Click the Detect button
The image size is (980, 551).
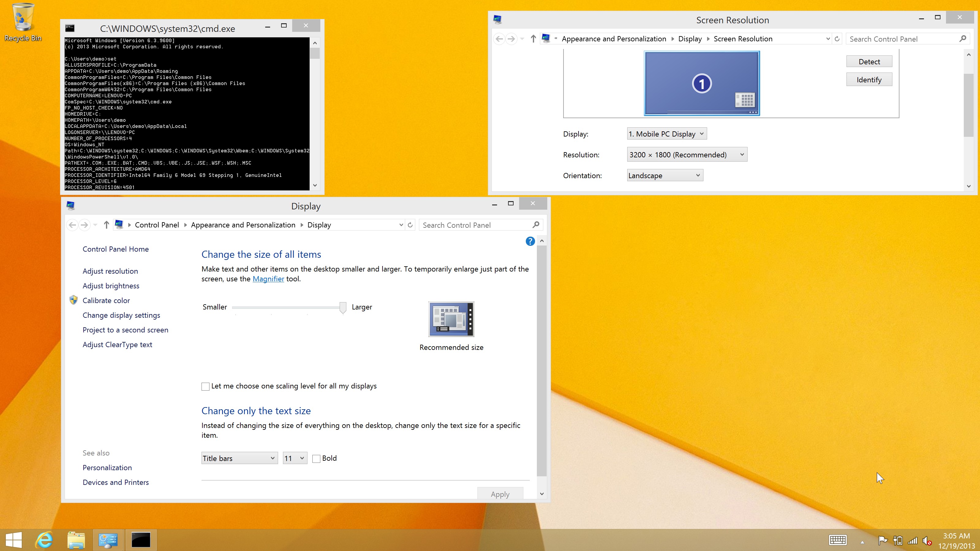pos(869,62)
